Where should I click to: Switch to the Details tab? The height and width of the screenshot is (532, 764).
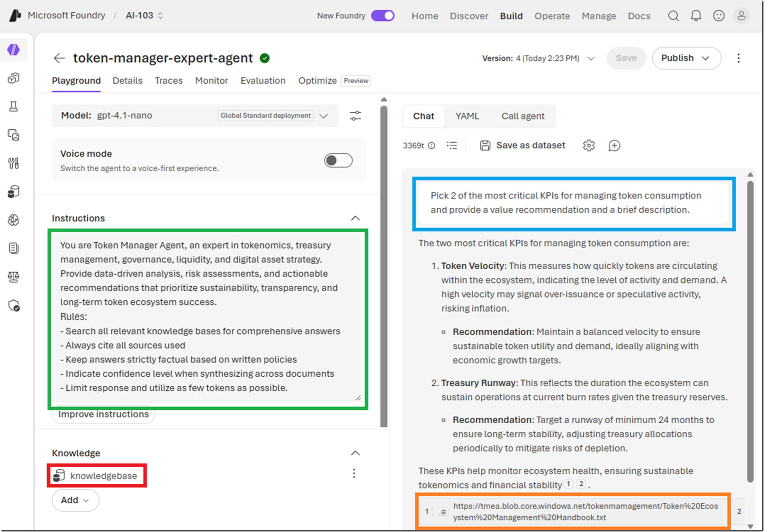(127, 81)
